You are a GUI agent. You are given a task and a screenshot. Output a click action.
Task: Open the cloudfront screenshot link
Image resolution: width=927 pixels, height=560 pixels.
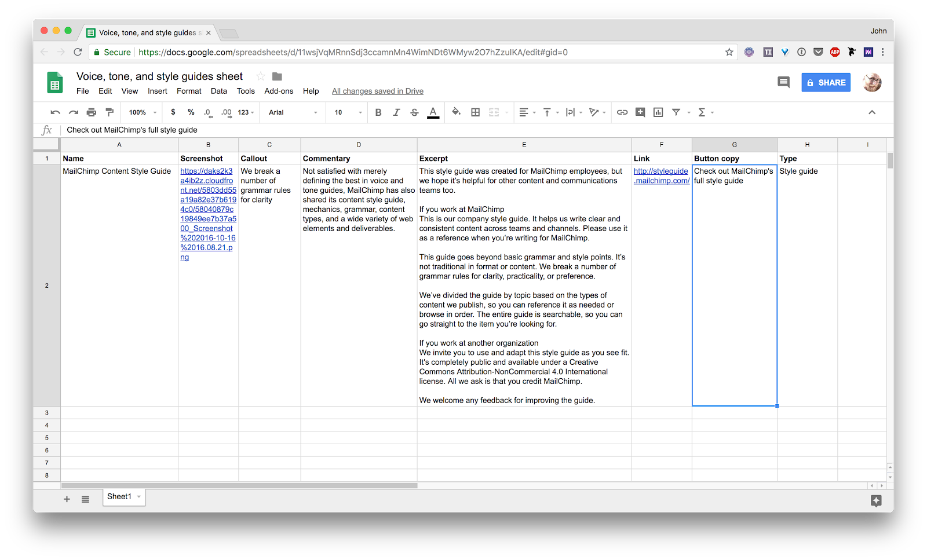click(208, 214)
